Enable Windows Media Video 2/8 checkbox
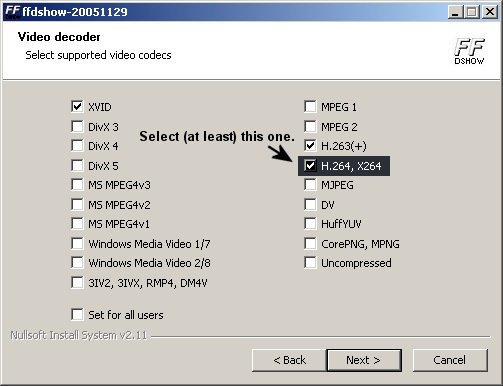Image resolution: width=503 pixels, height=386 pixels. tap(77, 263)
